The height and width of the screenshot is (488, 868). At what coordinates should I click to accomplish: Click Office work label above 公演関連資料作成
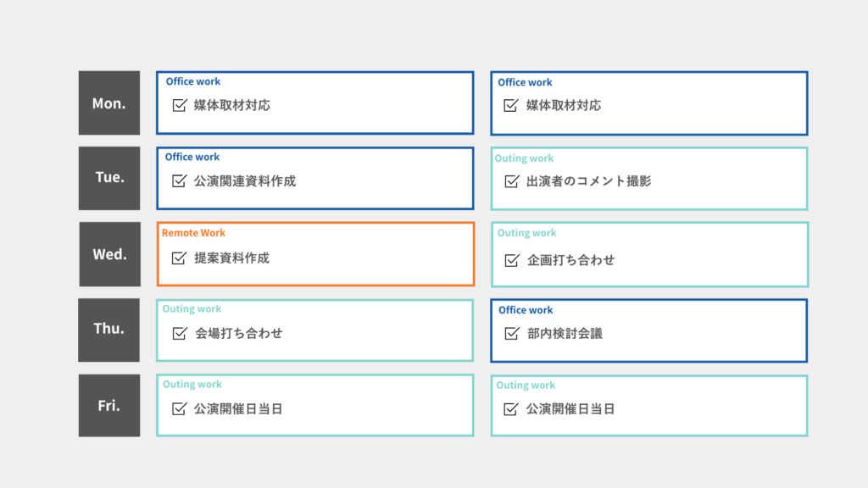[x=192, y=157]
